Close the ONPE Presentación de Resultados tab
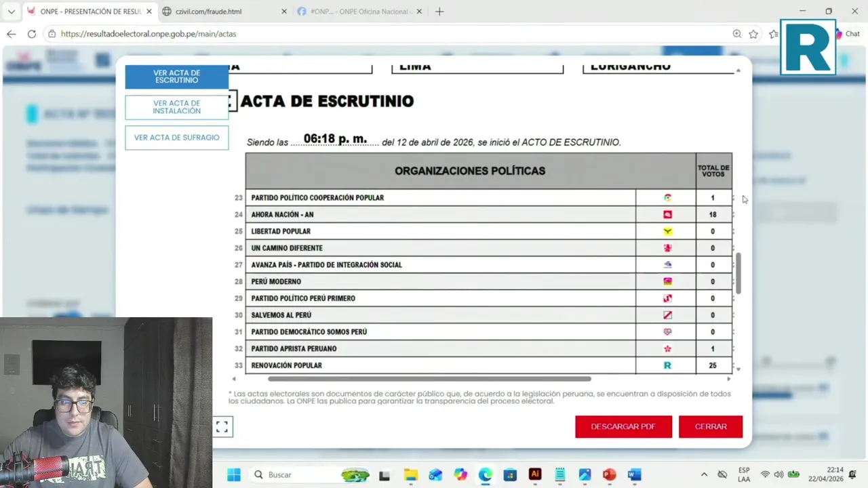Viewport: 868px width, 488px height. [149, 12]
